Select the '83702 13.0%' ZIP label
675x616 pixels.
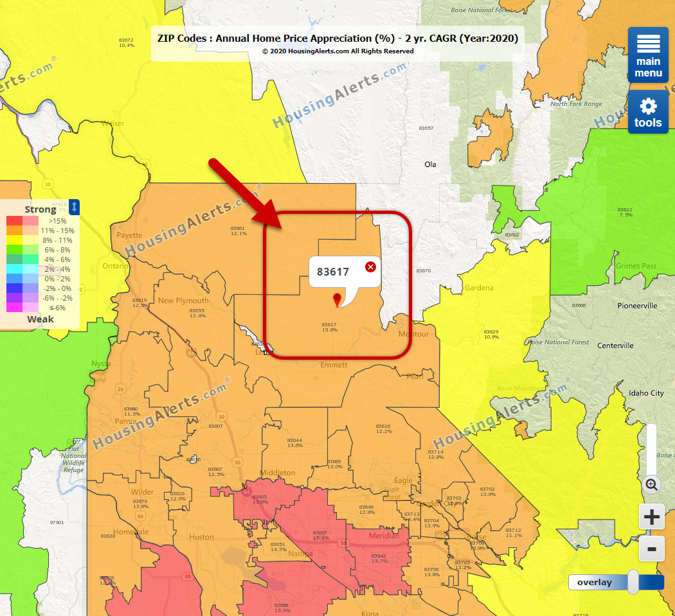pos(487,491)
